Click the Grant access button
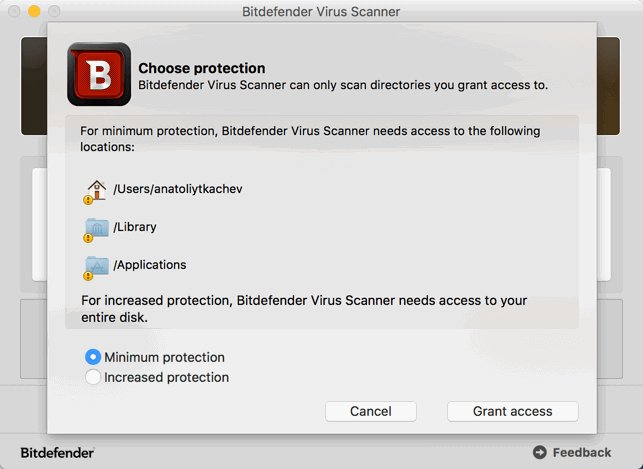Image resolution: width=643 pixels, height=469 pixels. pyautogui.click(x=512, y=411)
